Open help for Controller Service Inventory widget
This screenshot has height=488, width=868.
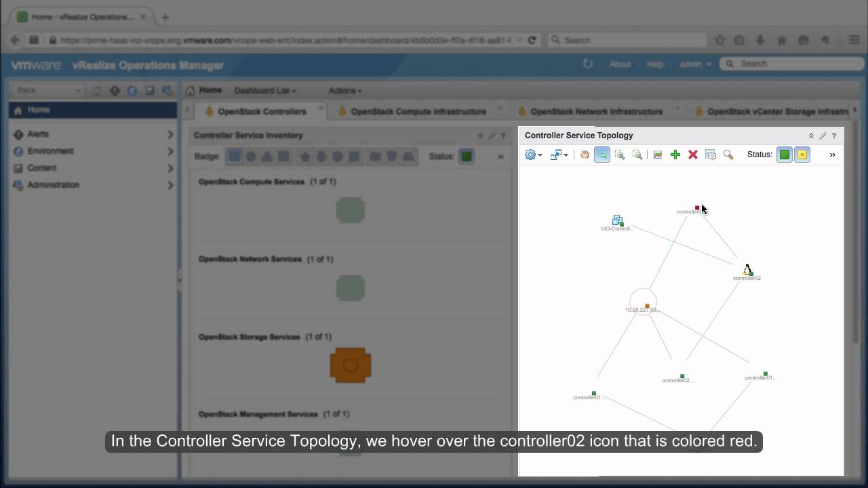click(503, 136)
